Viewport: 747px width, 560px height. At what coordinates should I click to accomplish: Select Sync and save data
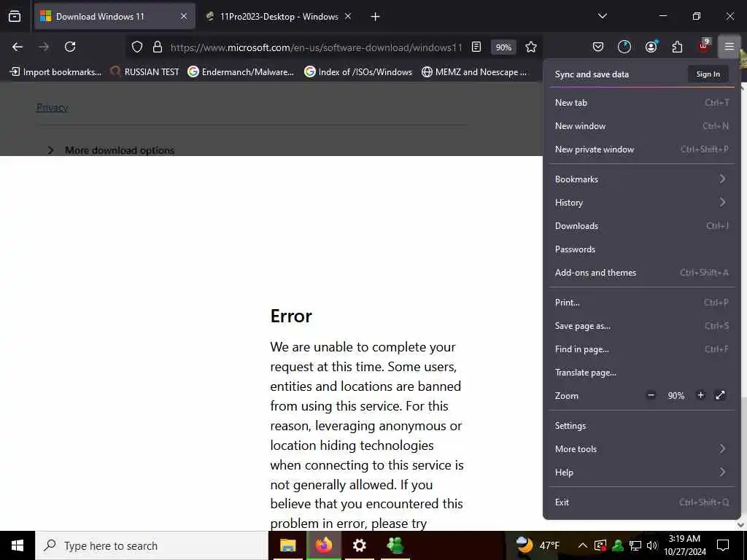tap(592, 74)
